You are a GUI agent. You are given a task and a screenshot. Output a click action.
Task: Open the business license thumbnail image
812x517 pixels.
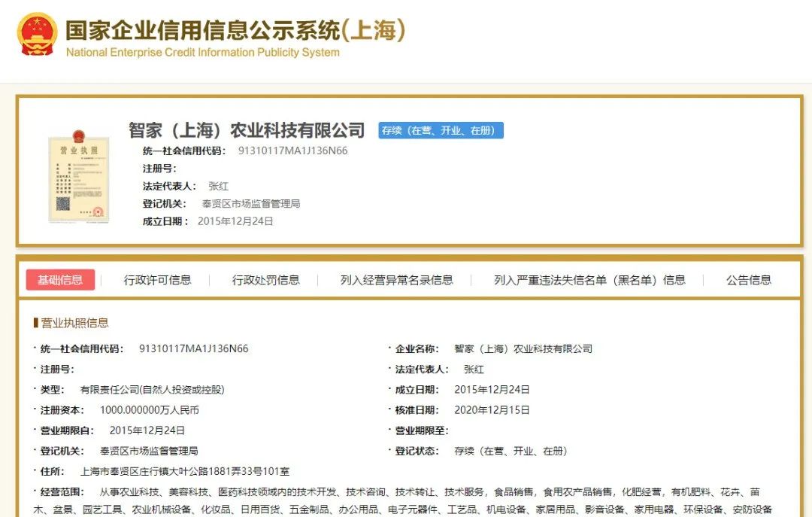click(78, 176)
